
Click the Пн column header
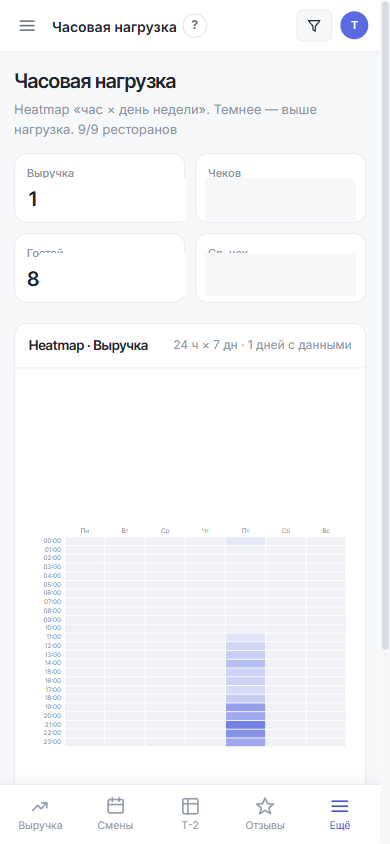coord(84,531)
